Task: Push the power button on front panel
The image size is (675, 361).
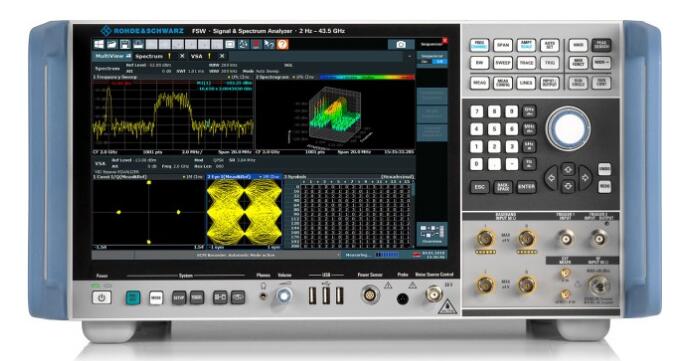Action: pos(102,297)
